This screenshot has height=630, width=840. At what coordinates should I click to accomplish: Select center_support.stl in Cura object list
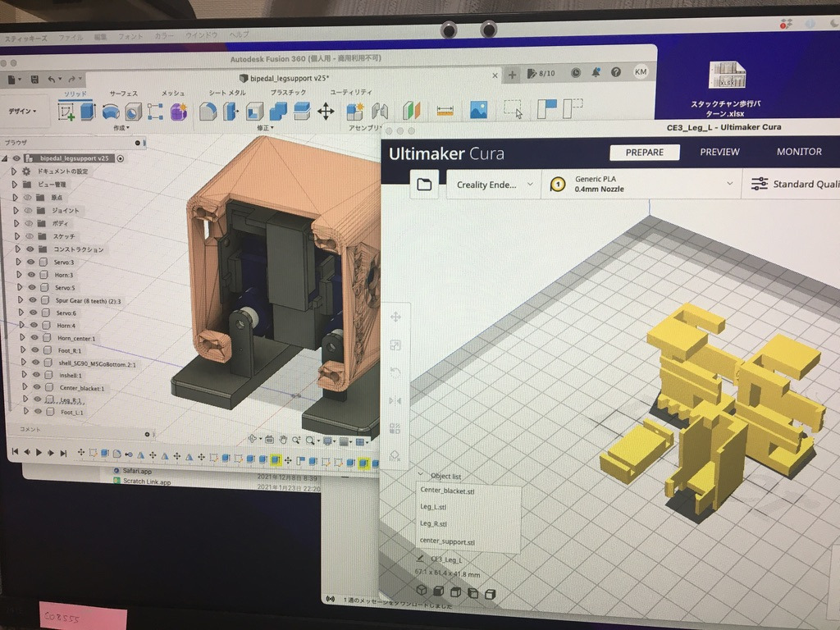(447, 541)
